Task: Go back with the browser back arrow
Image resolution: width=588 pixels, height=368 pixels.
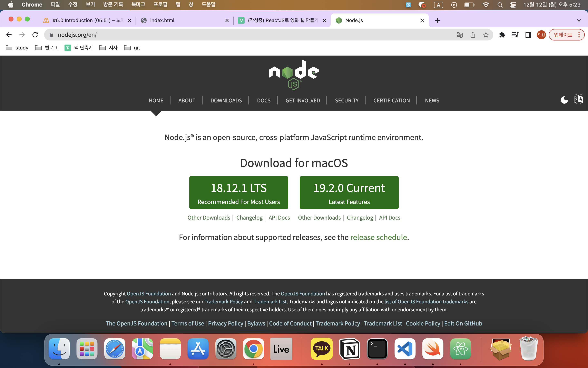Action: (9, 35)
